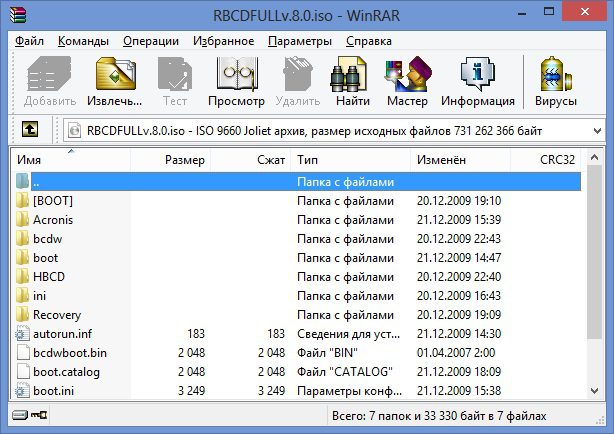Viewport: 614px width, 434px height.
Task: Click type 'Файл "CATALOG"' text
Action: (x=345, y=372)
